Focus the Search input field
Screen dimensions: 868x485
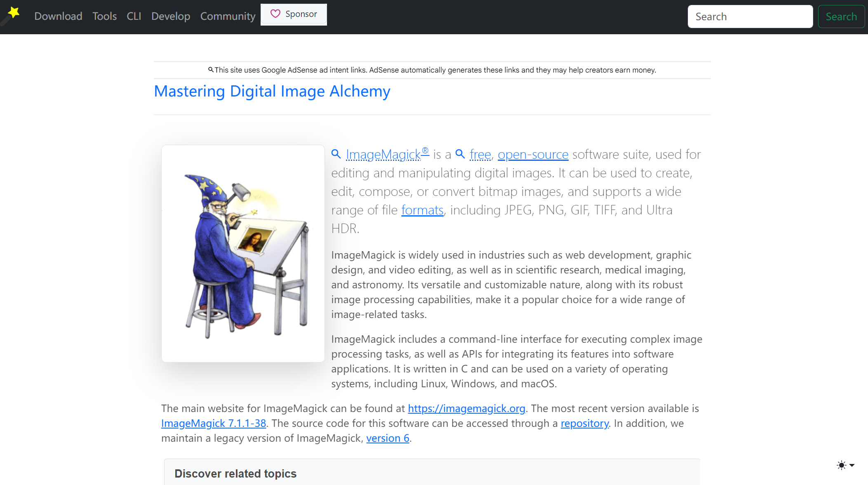click(x=750, y=16)
